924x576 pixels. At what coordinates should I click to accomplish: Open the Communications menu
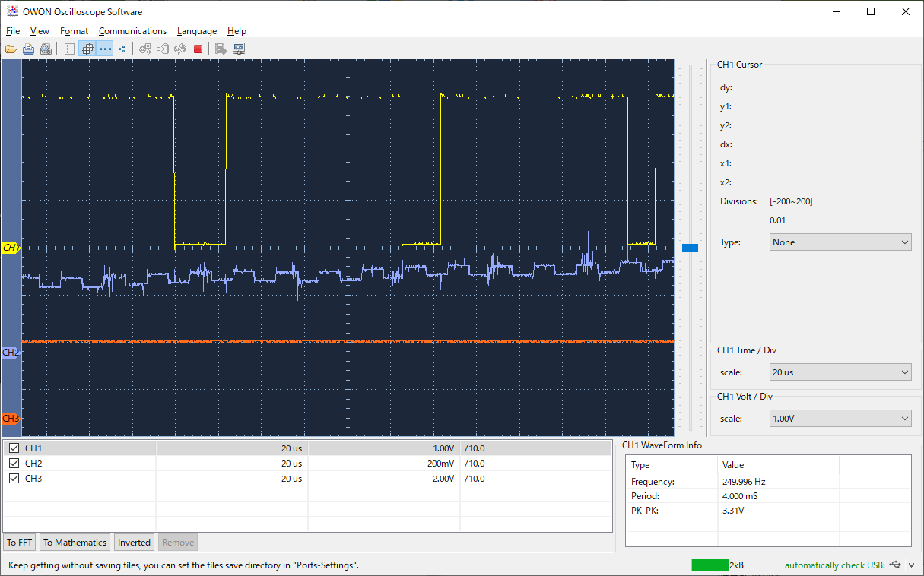[x=132, y=31]
